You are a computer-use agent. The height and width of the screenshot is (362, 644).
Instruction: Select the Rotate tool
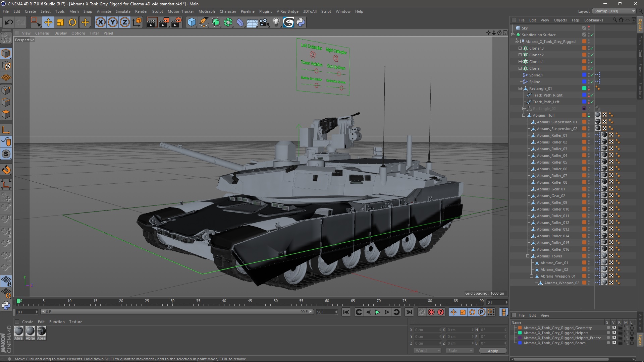pyautogui.click(x=72, y=22)
